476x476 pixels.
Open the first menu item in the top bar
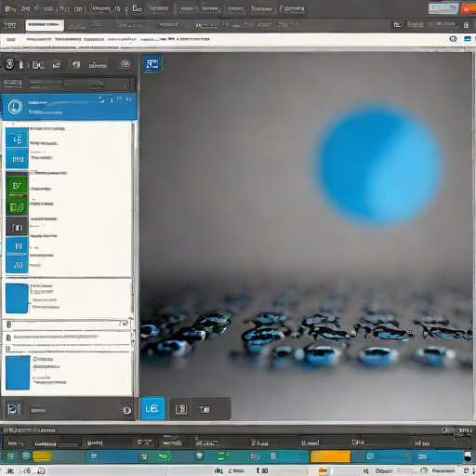click(10, 9)
